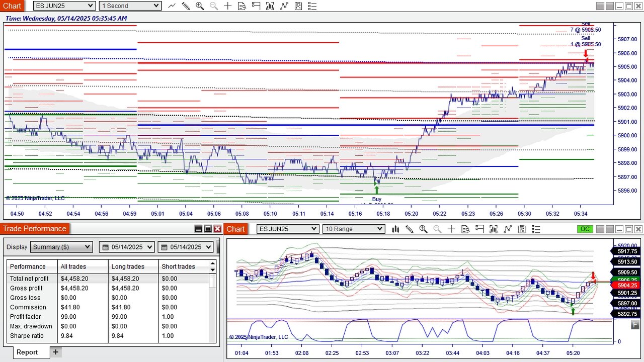Open the ES JUN25 instrument dropdown in top chart
The width and height of the screenshot is (644, 362).
[64, 6]
